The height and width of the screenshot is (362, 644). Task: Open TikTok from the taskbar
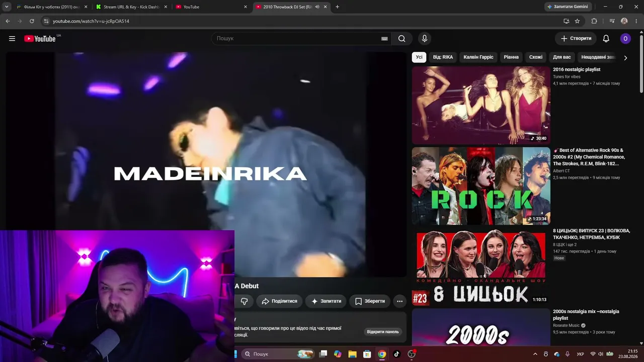click(396, 354)
